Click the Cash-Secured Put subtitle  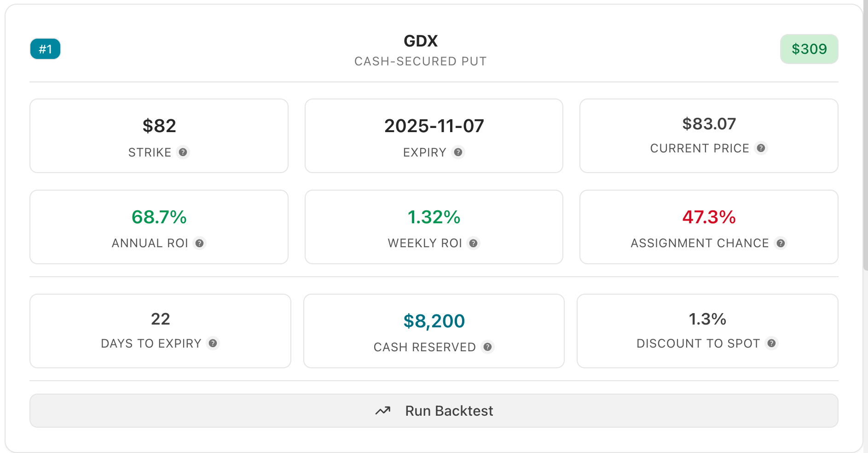(421, 61)
